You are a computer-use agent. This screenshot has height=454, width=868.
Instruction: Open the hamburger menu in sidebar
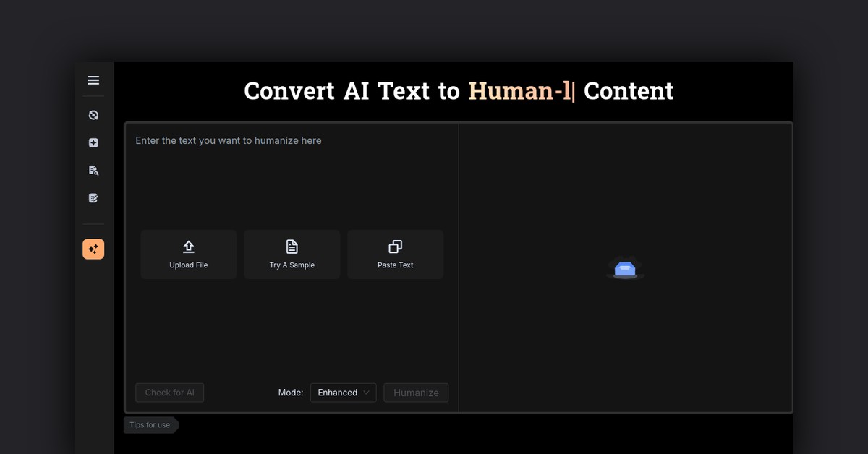click(93, 80)
